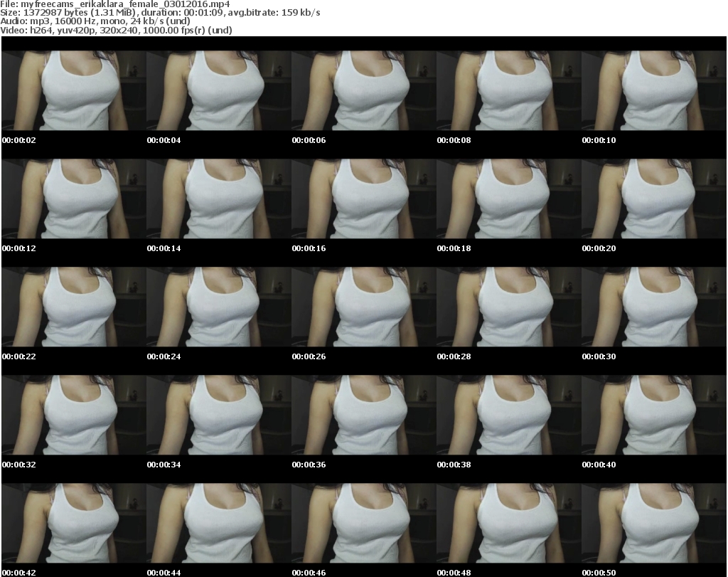Click the 00:00:02 timestamp text
728x577 pixels.
[19, 140]
